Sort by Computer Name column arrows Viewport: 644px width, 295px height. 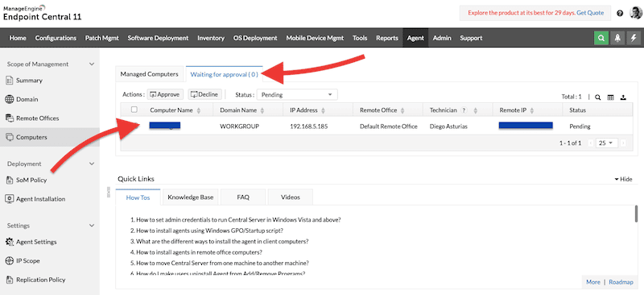point(199,110)
